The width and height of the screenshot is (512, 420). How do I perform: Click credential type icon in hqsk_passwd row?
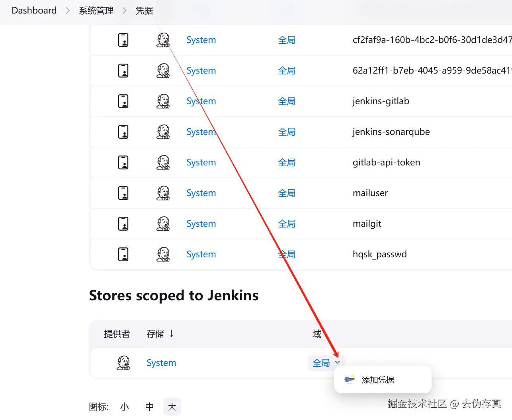[123, 255]
